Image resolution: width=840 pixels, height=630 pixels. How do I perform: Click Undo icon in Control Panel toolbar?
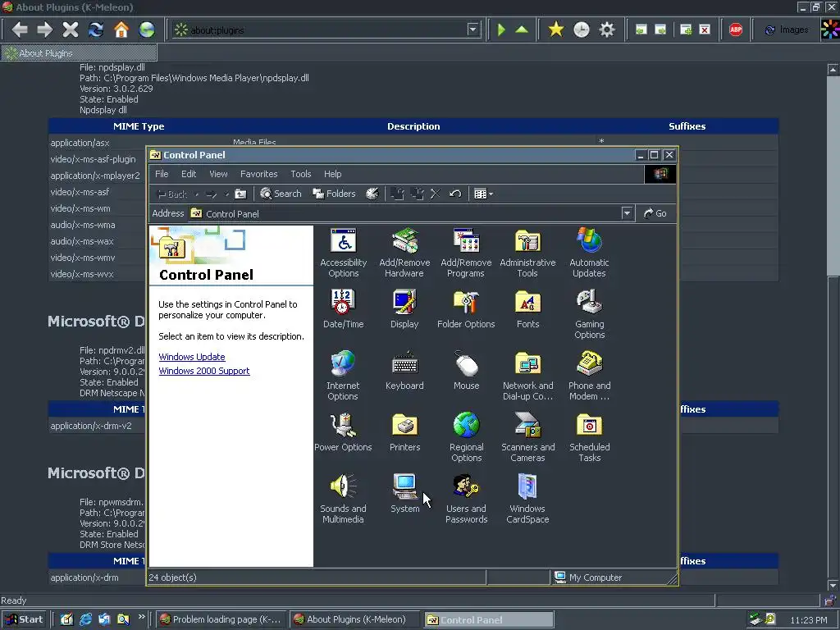click(455, 194)
